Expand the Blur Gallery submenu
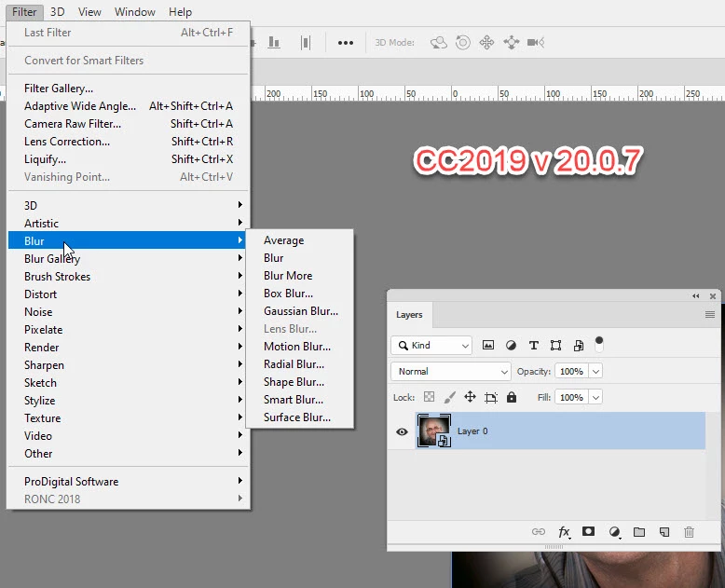This screenshot has height=588, width=725. [128, 258]
